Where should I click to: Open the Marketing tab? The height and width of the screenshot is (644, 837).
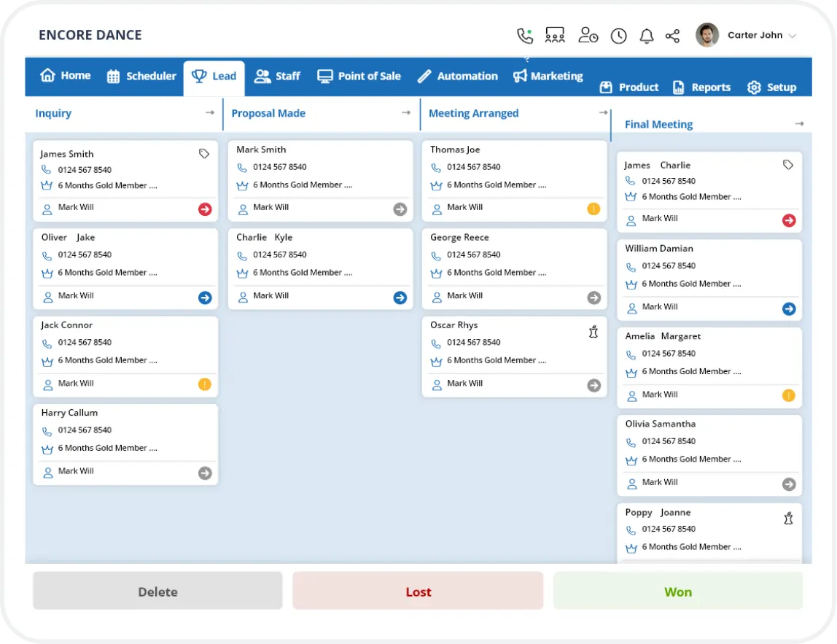[548, 77]
